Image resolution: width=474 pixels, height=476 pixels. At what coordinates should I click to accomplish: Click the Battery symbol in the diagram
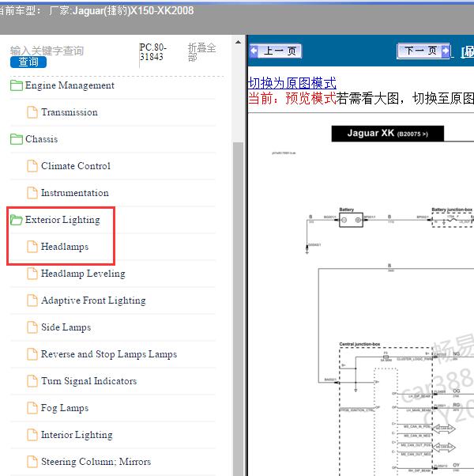coord(351,220)
